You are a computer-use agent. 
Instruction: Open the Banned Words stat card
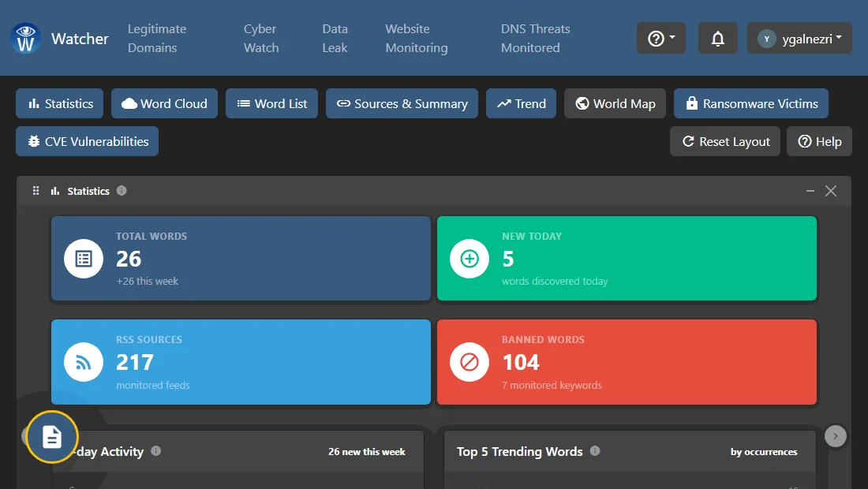tap(627, 362)
